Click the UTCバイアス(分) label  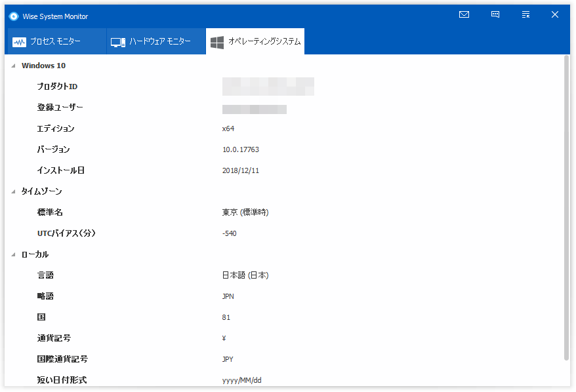pos(66,233)
